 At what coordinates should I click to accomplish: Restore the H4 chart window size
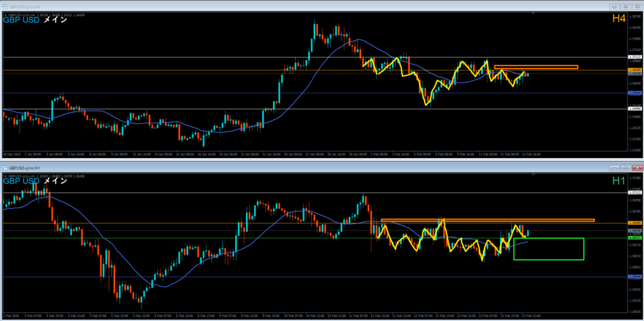(626, 6)
